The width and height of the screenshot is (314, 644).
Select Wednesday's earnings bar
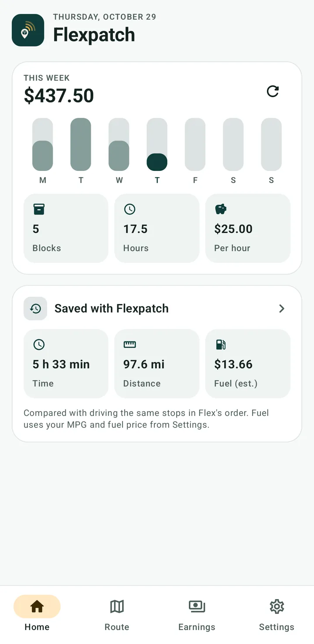pos(119,144)
